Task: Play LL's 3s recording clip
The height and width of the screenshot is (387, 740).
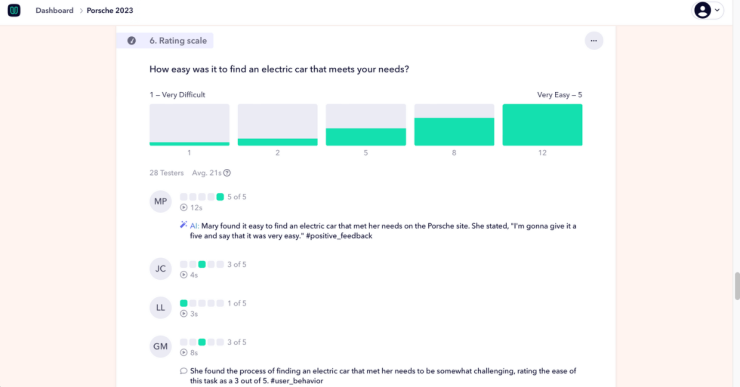Action: tap(184, 314)
